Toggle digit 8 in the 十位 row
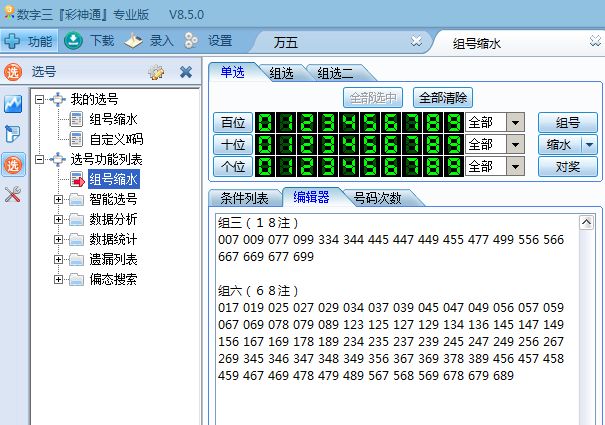 pyautogui.click(x=433, y=145)
